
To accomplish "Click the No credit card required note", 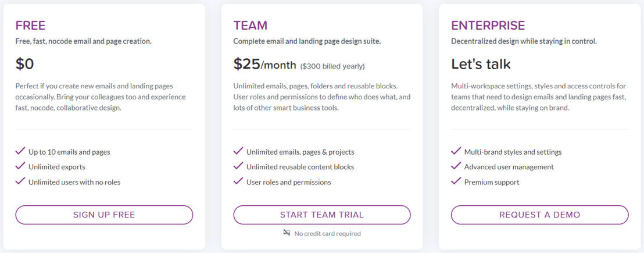I will point(327,234).
